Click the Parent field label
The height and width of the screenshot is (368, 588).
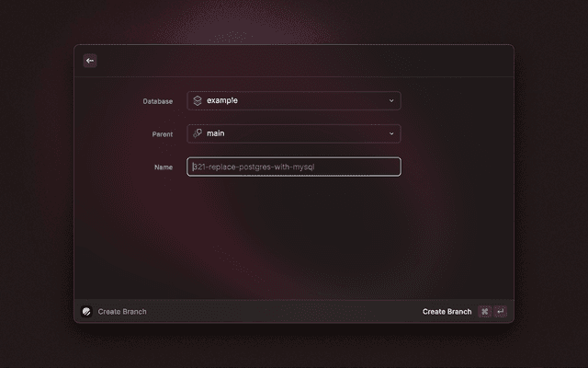162,134
